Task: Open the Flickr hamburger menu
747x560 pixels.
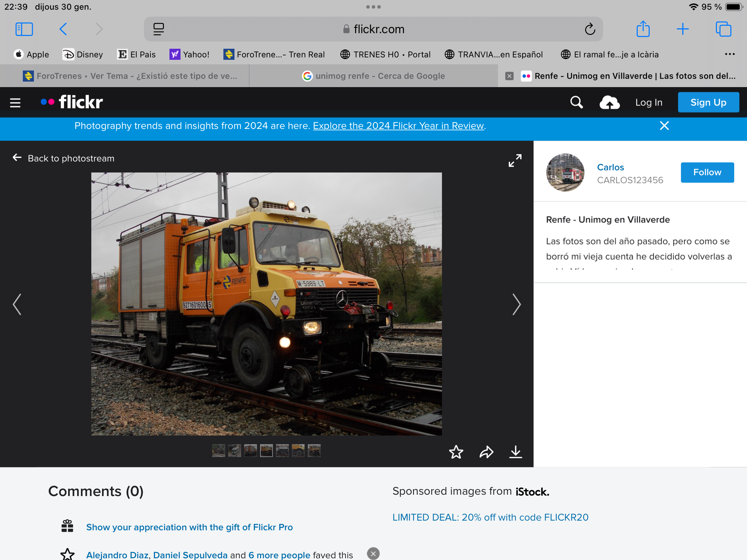Action: (15, 103)
